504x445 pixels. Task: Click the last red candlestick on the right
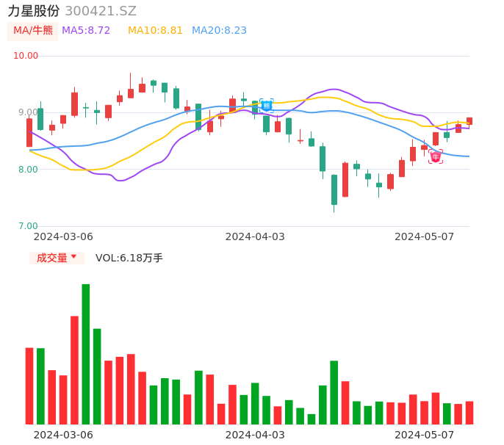pyautogui.click(x=469, y=121)
